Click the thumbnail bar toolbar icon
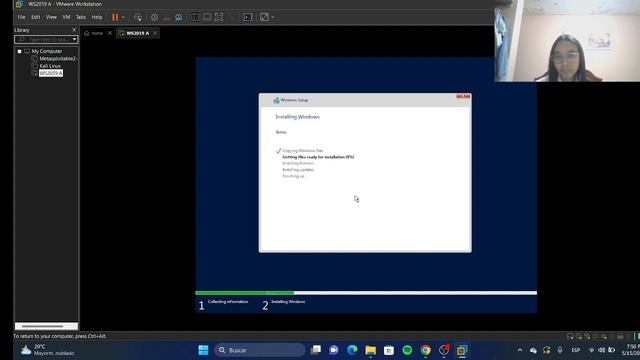The width and height of the screenshot is (640, 360). coord(207,17)
